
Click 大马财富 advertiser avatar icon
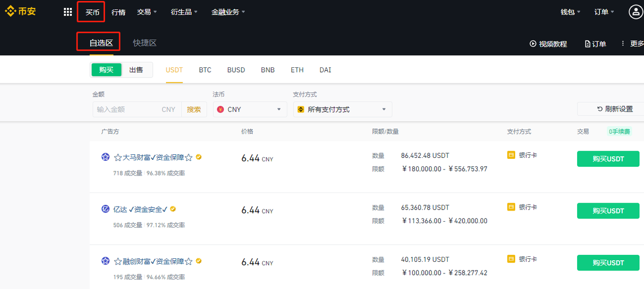click(106, 157)
